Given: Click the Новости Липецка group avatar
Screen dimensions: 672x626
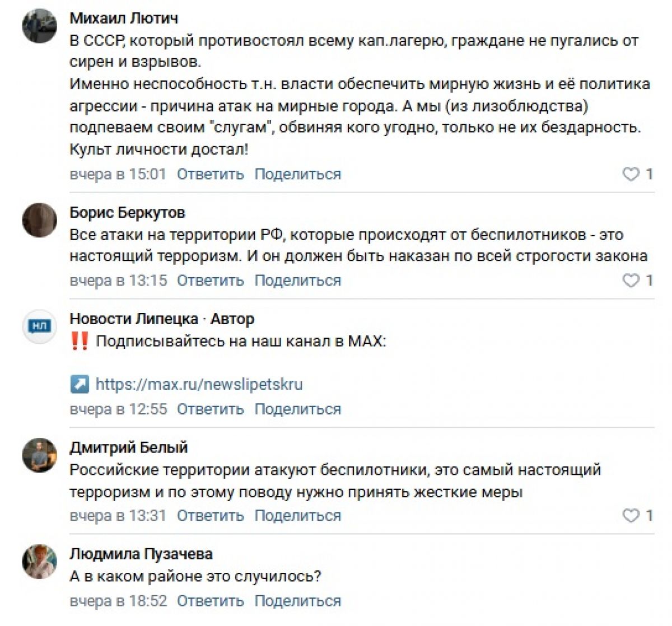Looking at the screenshot, I should [x=39, y=326].
